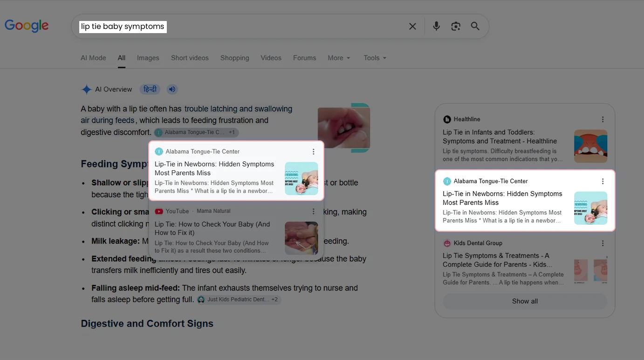
Task: Click the Alabama Tongue-Tie Center favicon in popup card
Action: tap(159, 152)
